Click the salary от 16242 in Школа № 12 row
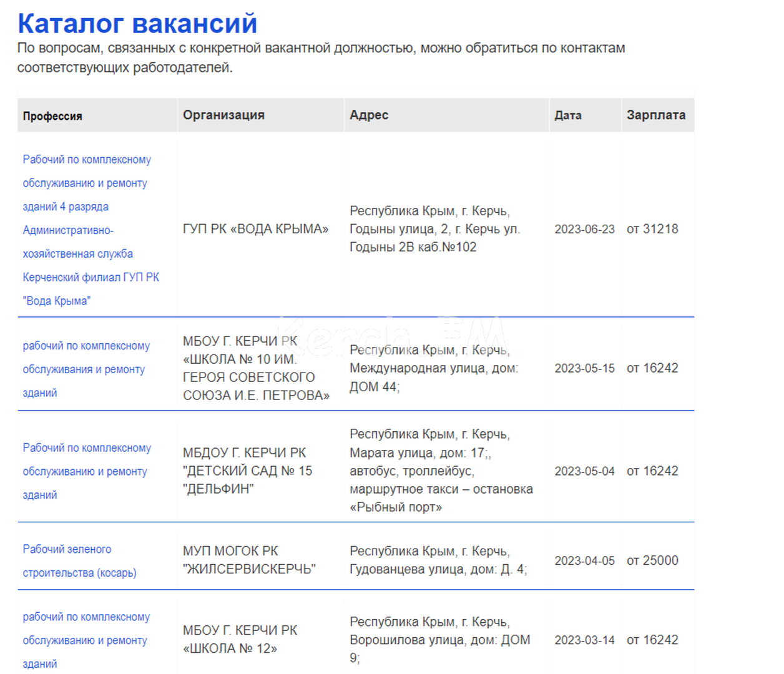This screenshot has height=674, width=784. coord(652,640)
